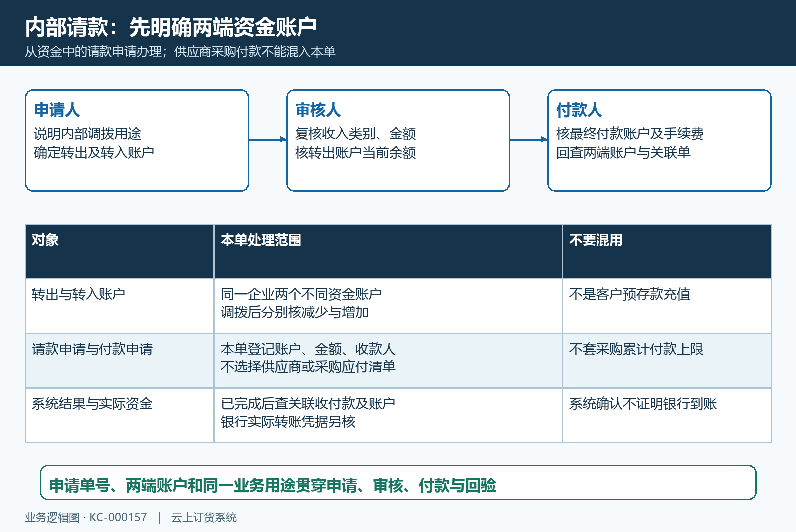Select subtitle '从资金中的请款申请办理；供应商采购付款不能混入本单'
The width and height of the screenshot is (796, 532).
pos(180,51)
